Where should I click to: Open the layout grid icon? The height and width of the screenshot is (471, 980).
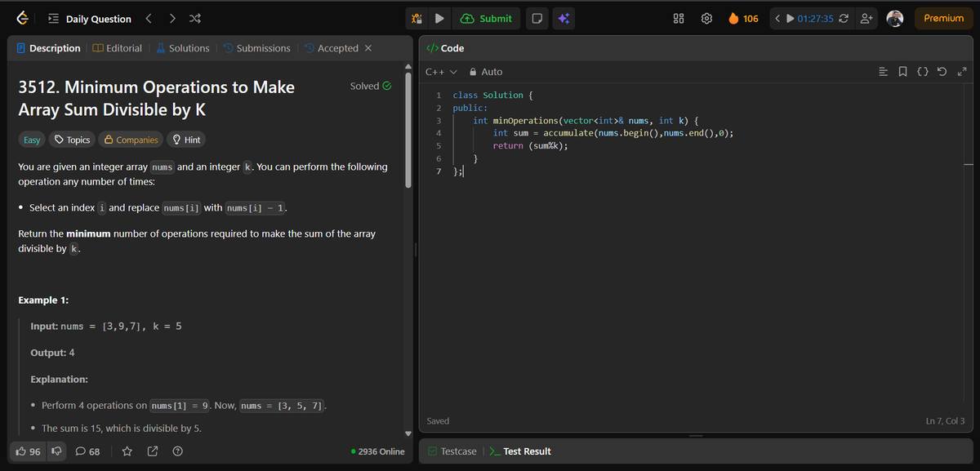pos(679,19)
